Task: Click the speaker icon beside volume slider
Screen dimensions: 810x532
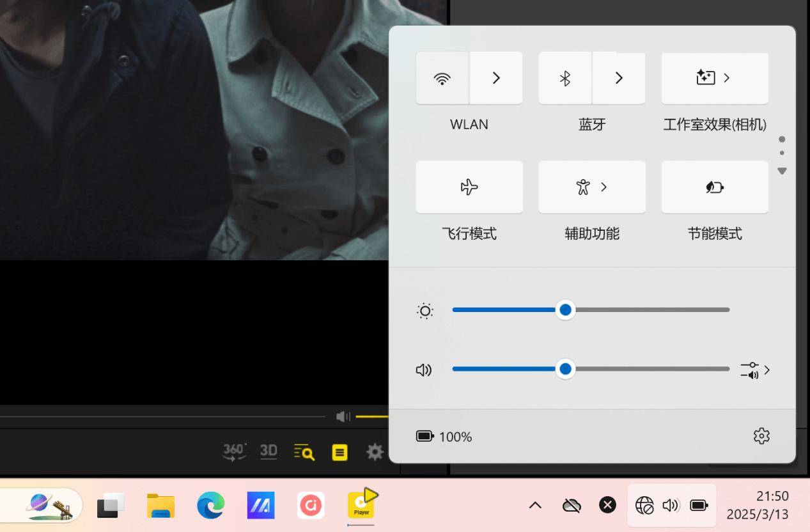Action: pos(424,370)
